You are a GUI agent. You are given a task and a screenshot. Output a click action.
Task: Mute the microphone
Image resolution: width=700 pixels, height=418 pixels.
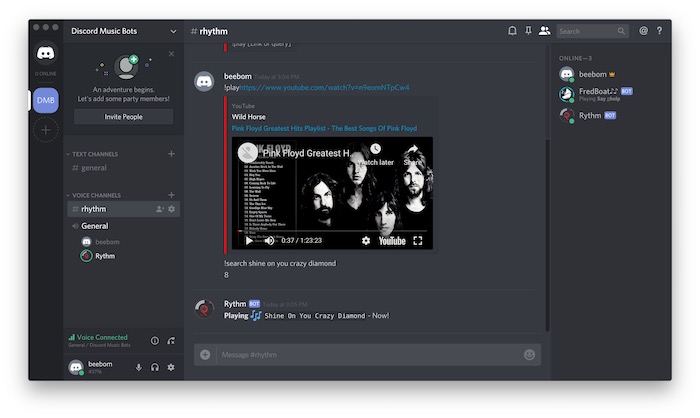click(139, 367)
